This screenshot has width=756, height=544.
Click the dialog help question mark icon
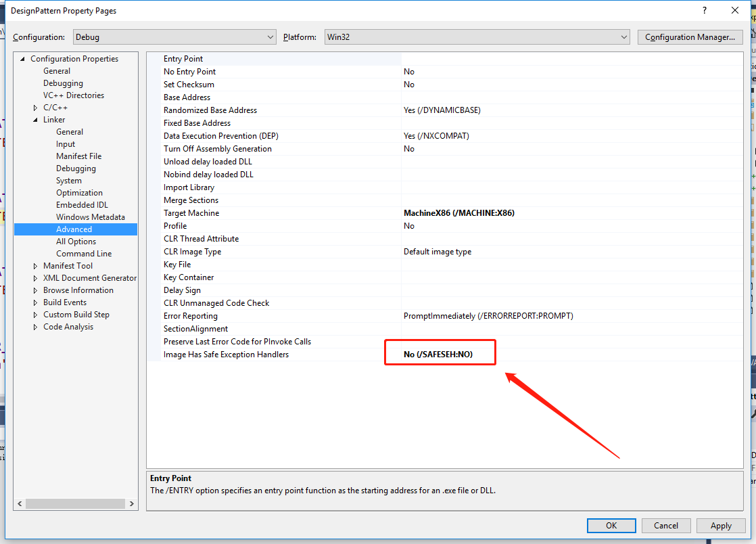coord(704,10)
